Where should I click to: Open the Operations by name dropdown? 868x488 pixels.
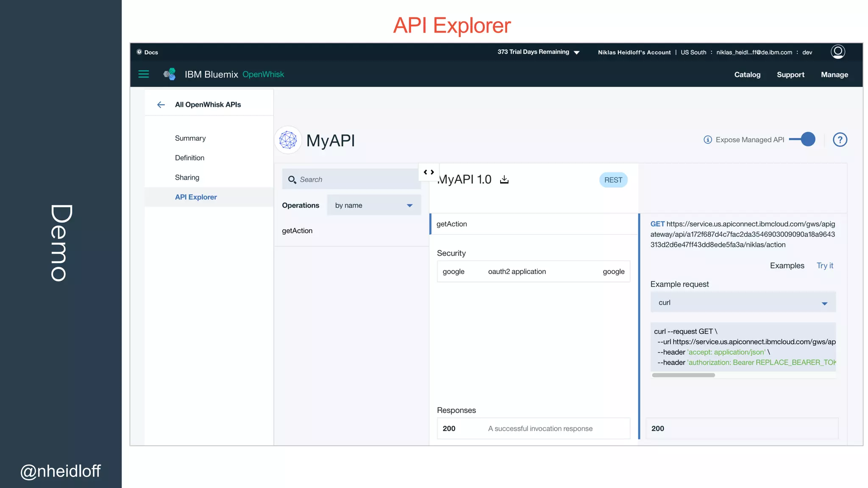[x=373, y=205]
